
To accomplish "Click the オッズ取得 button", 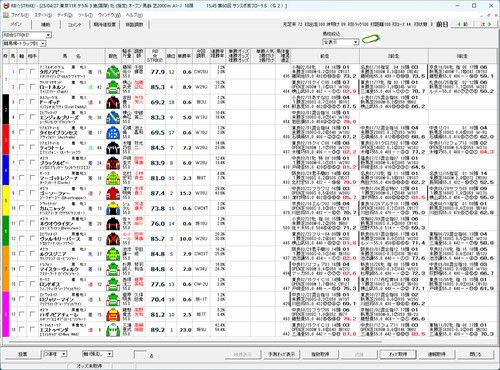I will tap(398, 354).
